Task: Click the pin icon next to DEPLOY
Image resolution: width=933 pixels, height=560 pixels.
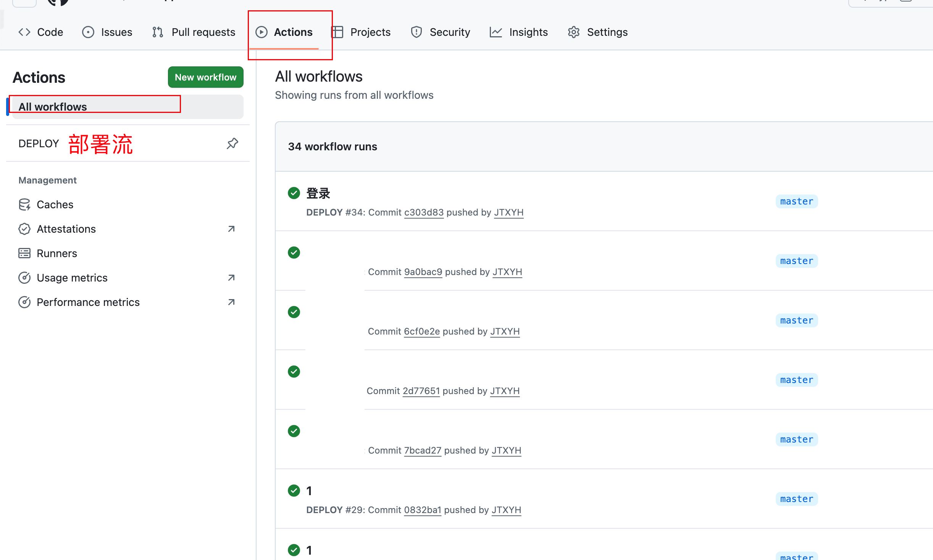Action: click(232, 143)
